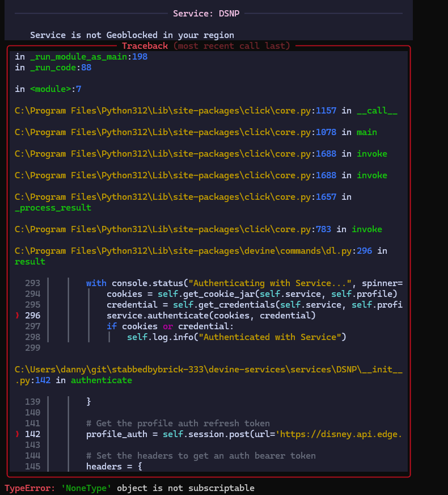The width and height of the screenshot is (448, 495).
Task: Click the 'authenticate' function name
Action: coord(101,380)
